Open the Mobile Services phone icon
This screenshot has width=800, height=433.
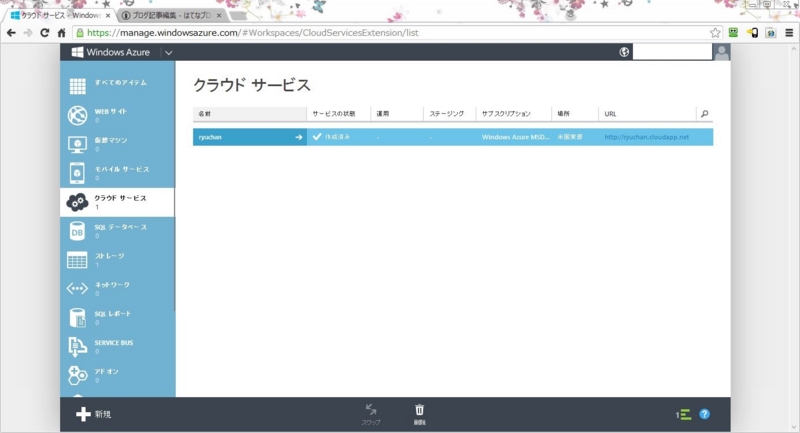[78, 173]
